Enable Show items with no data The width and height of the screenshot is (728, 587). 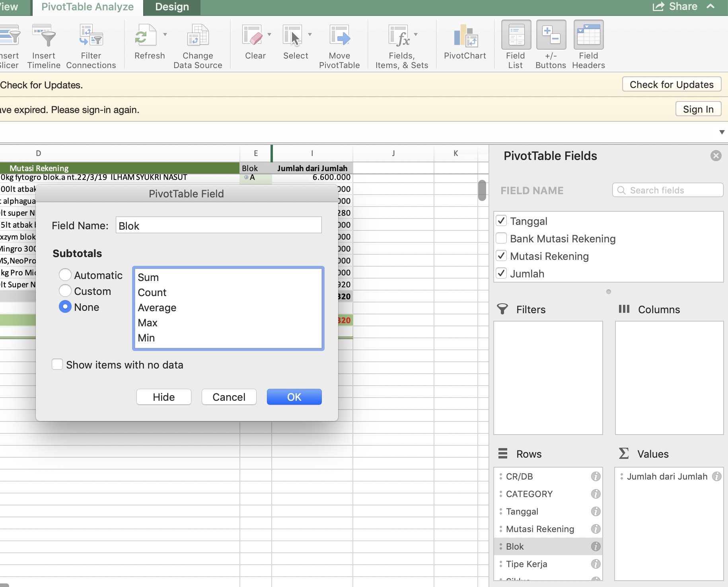pos(57,364)
